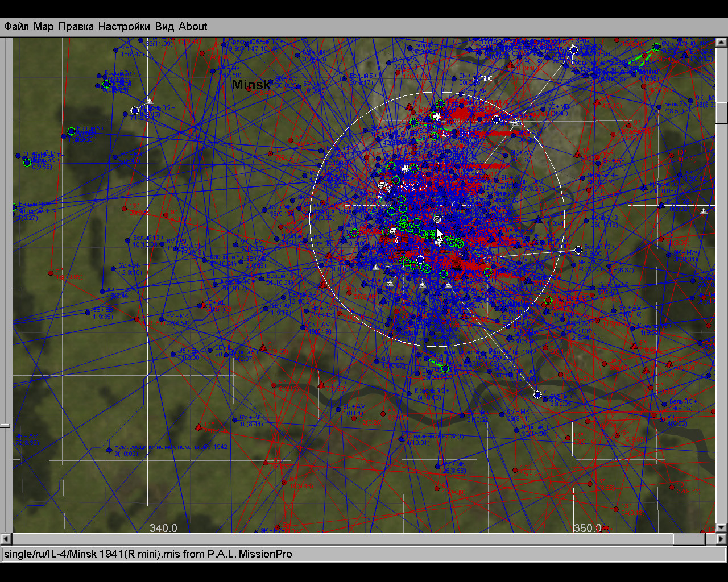Click the crosshair target marker beside the mouse cursor
Image resolution: width=728 pixels, height=582 pixels.
437,219
